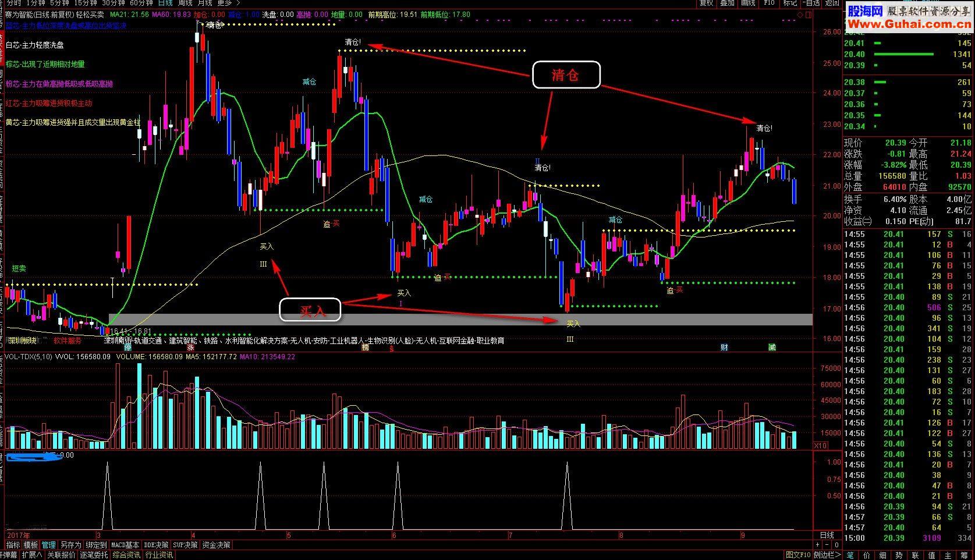Switch to 周线 weekly chart
This screenshot has height=560, width=975.
[x=185, y=3]
